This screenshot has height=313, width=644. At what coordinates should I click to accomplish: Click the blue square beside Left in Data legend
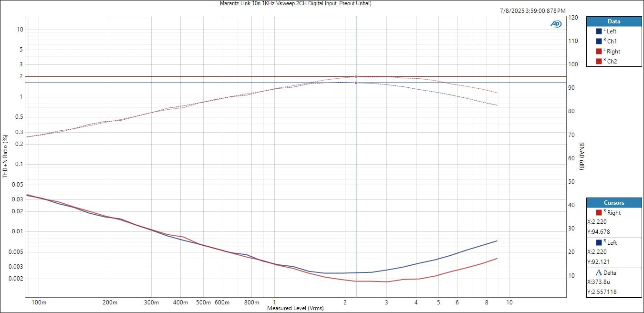pyautogui.click(x=599, y=31)
